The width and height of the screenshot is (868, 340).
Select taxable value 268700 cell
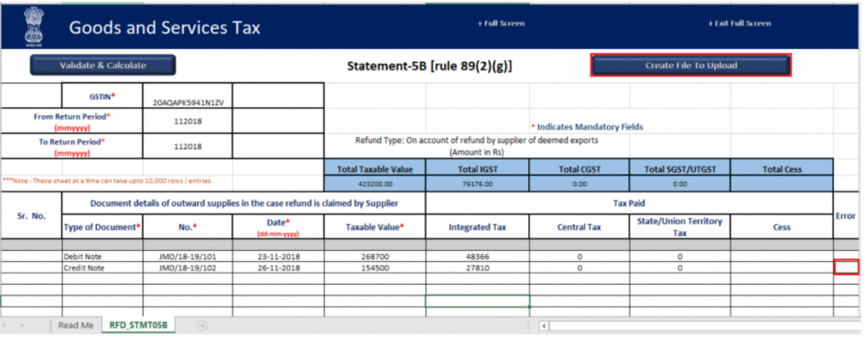(x=374, y=256)
